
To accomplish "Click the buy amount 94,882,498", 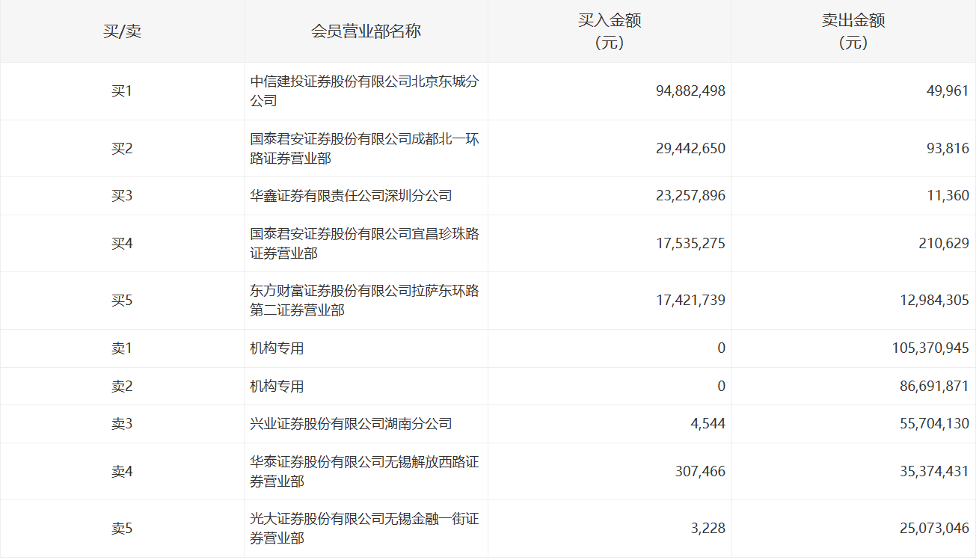I will 690,91.
